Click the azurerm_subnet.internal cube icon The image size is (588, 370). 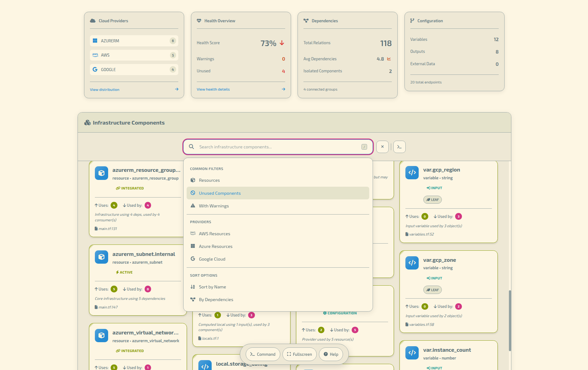coord(101,257)
